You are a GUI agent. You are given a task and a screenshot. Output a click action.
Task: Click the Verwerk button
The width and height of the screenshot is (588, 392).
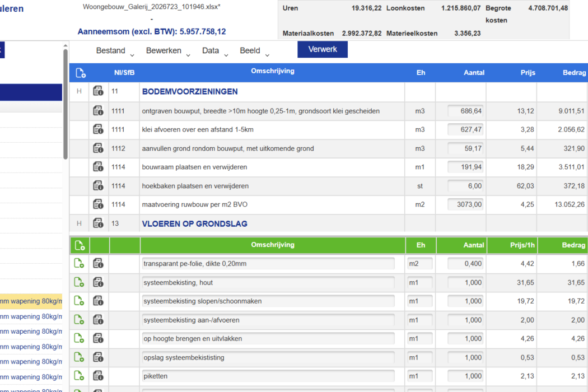click(x=323, y=49)
